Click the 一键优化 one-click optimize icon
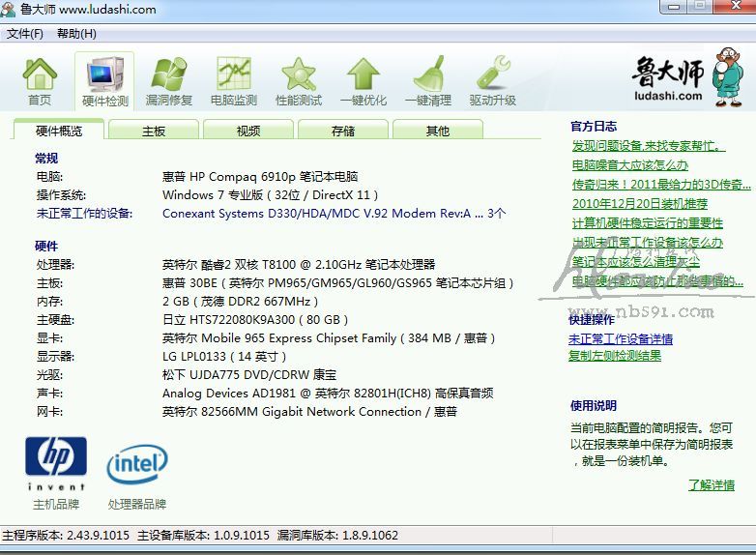756x555 pixels. (363, 81)
